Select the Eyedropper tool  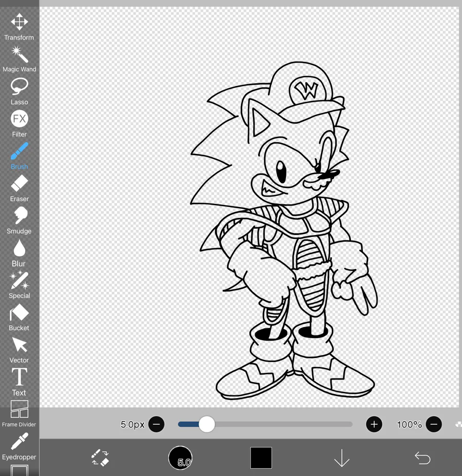(x=19, y=446)
